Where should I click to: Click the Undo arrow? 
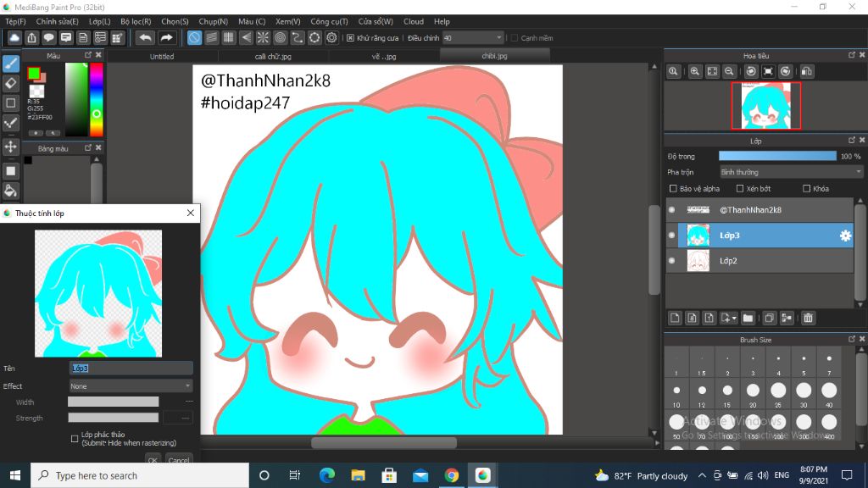pyautogui.click(x=145, y=37)
